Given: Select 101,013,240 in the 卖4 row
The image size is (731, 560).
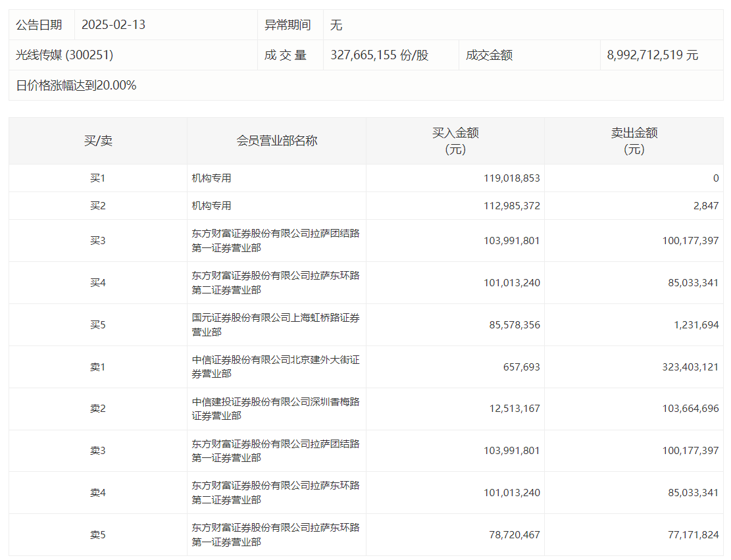Looking at the screenshot, I should pos(511,492).
